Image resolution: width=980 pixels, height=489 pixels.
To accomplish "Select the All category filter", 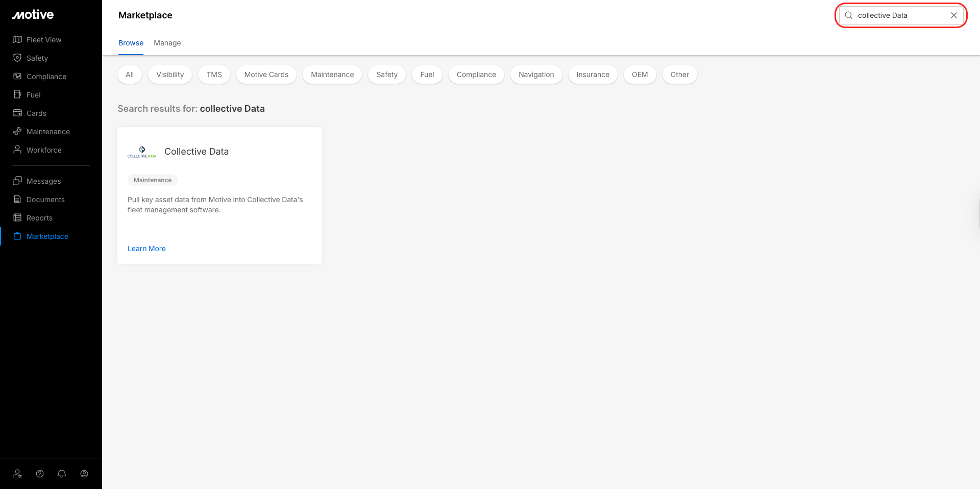I will point(130,75).
